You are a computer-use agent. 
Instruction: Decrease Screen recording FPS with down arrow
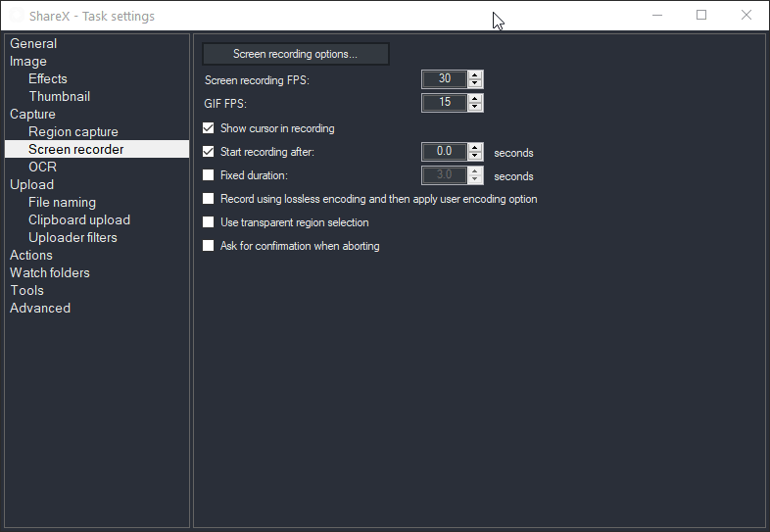tap(475, 83)
